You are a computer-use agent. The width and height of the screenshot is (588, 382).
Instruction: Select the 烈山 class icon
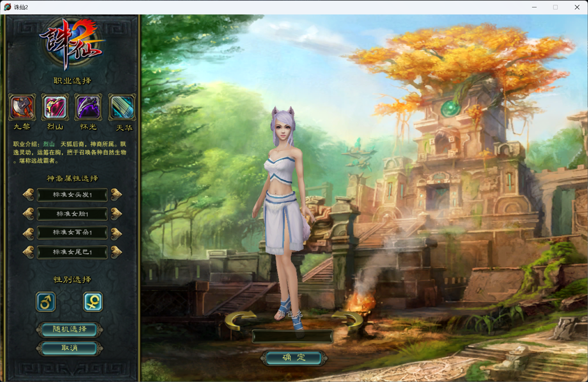55,107
